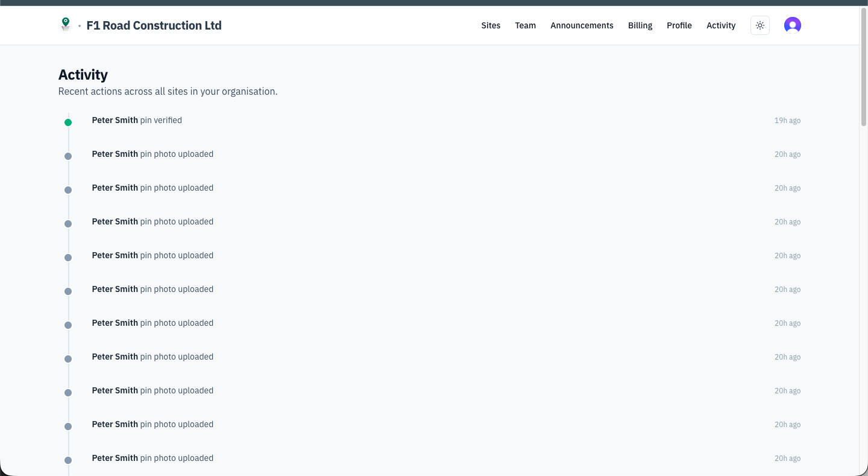Click the timeline marker beside the 19h ago entry
Viewport: 868px width, 476px height.
tap(68, 122)
